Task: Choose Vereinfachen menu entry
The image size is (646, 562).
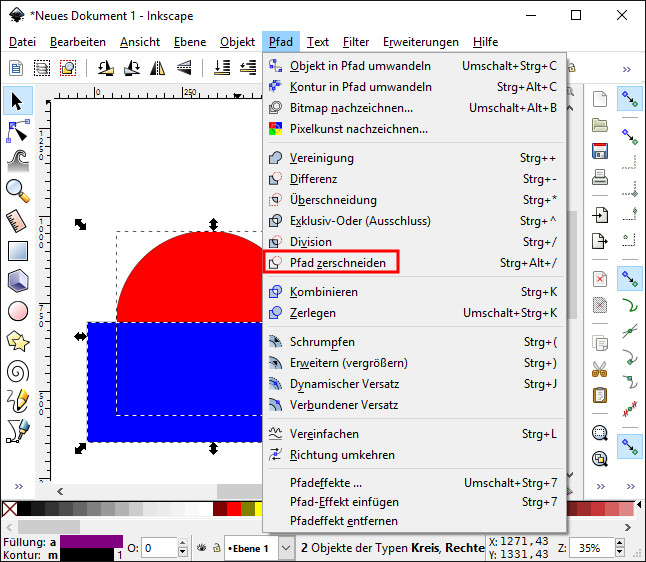Action: [415, 434]
